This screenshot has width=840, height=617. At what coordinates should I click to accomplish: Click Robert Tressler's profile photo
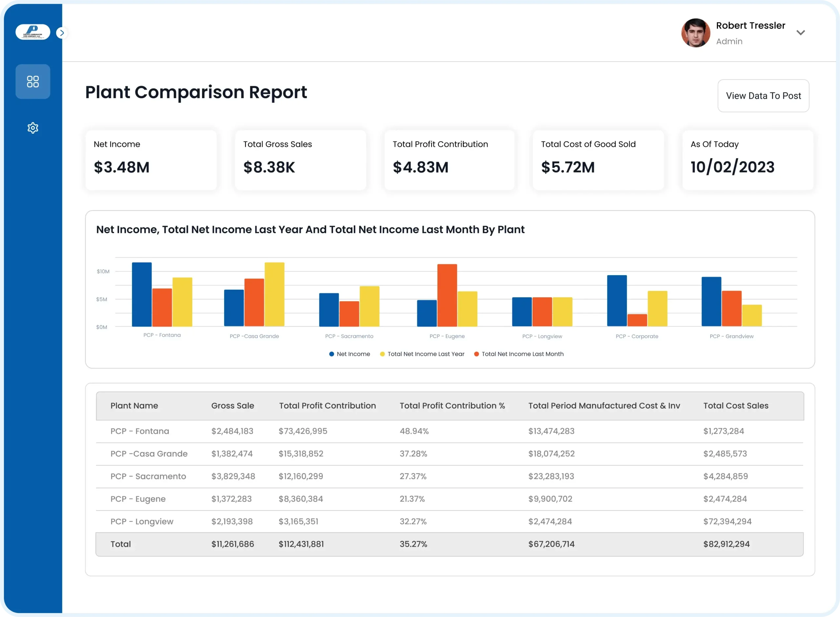click(695, 33)
